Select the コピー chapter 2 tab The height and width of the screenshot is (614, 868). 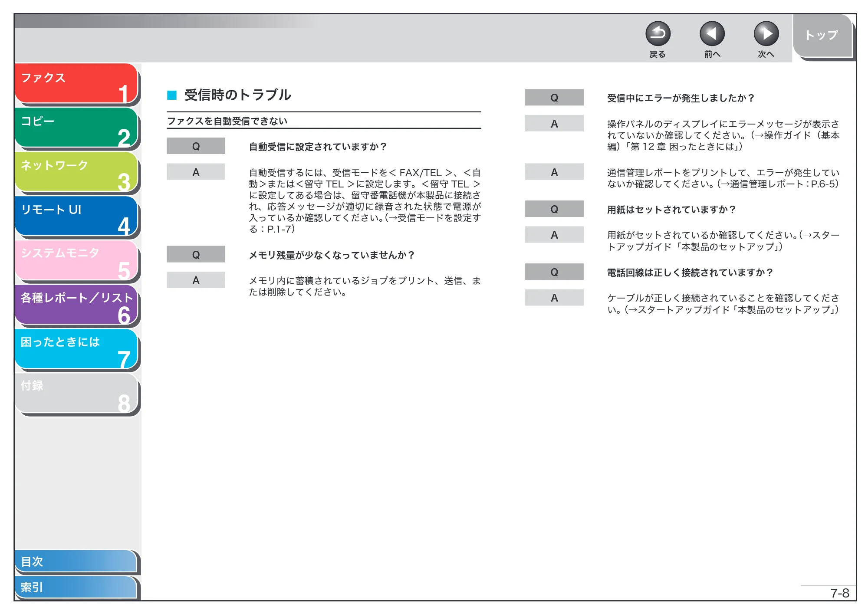coord(76,128)
